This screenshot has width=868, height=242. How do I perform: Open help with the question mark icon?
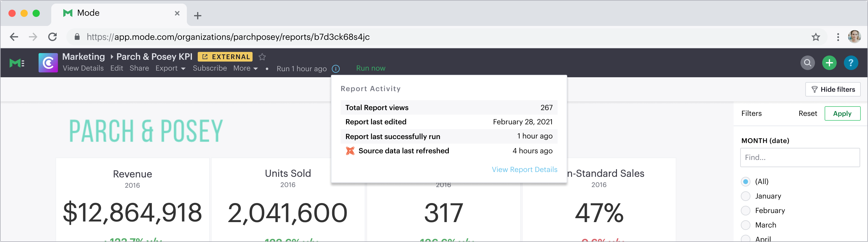[x=851, y=63]
